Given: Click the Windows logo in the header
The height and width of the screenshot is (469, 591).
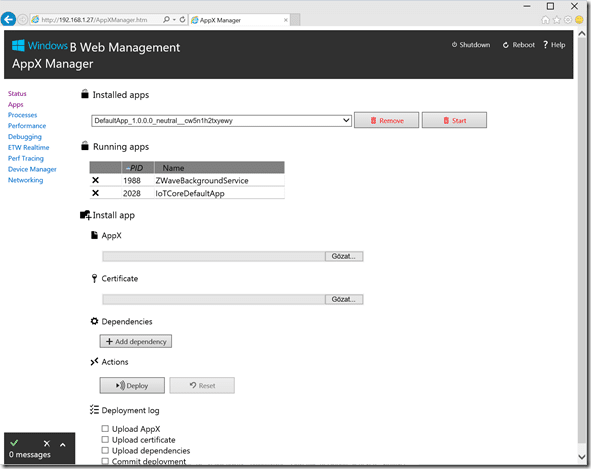Looking at the screenshot, I should (18, 45).
